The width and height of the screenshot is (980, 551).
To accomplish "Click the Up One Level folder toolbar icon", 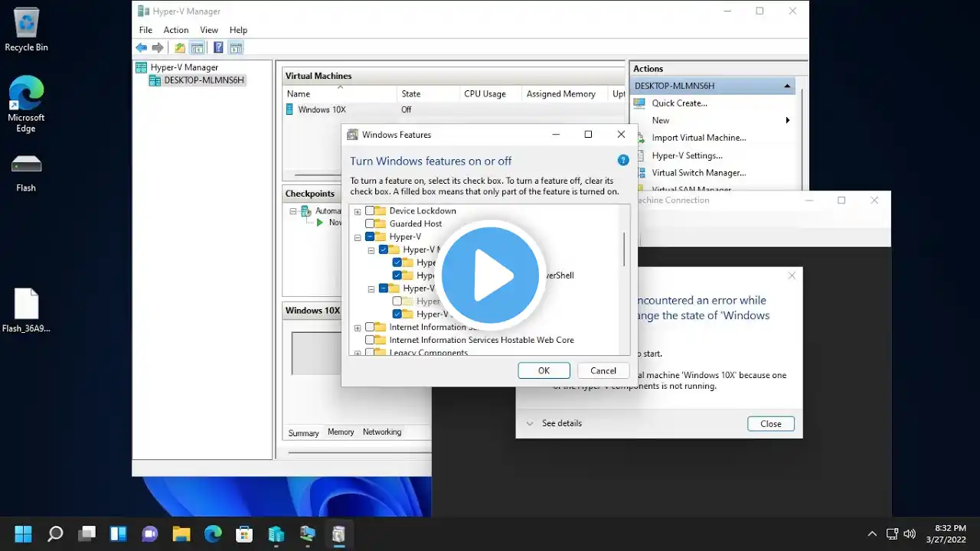I will pos(180,47).
